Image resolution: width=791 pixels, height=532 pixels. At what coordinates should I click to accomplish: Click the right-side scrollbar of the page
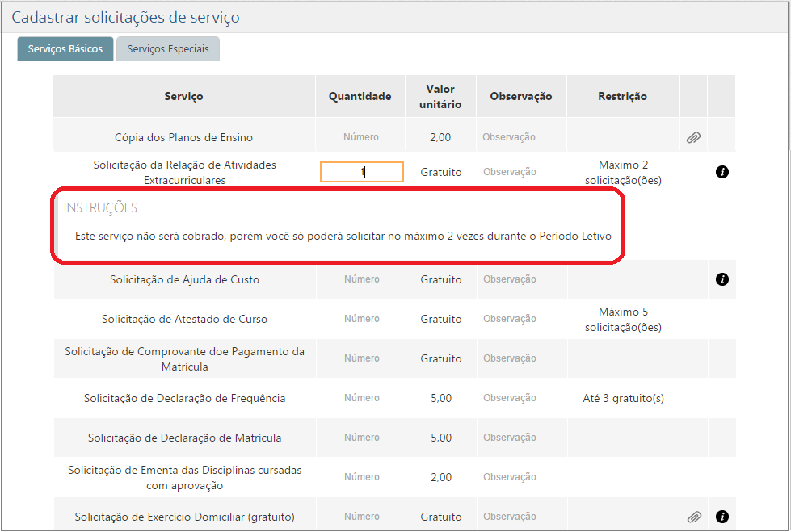tap(786, 266)
